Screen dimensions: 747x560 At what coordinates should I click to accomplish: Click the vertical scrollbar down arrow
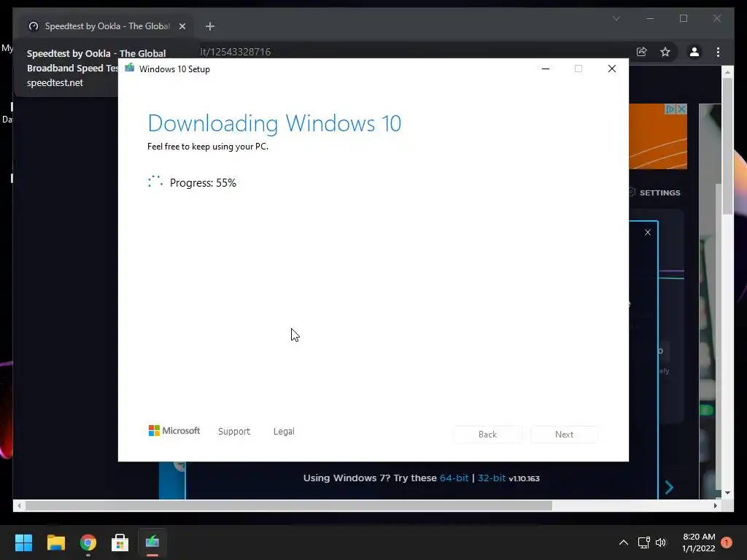pos(727,493)
